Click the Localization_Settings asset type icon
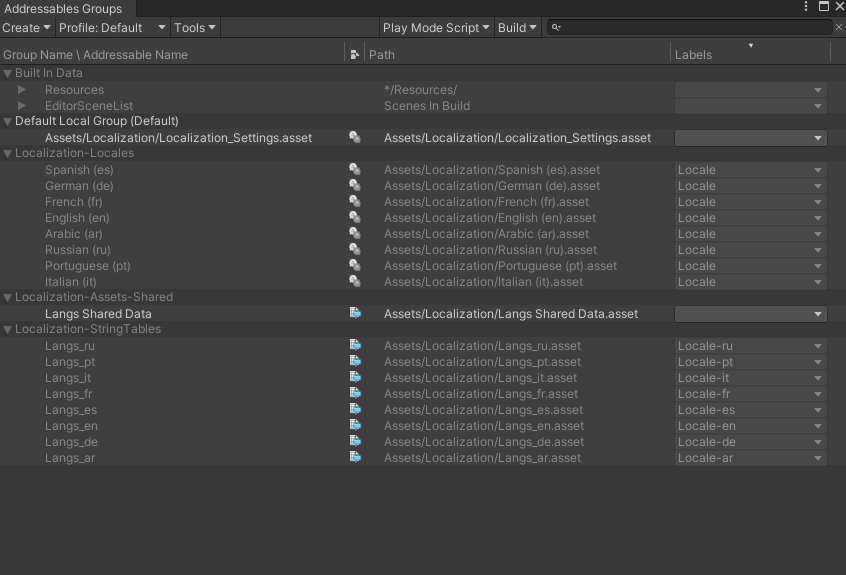This screenshot has height=575, width=846. pyautogui.click(x=355, y=138)
